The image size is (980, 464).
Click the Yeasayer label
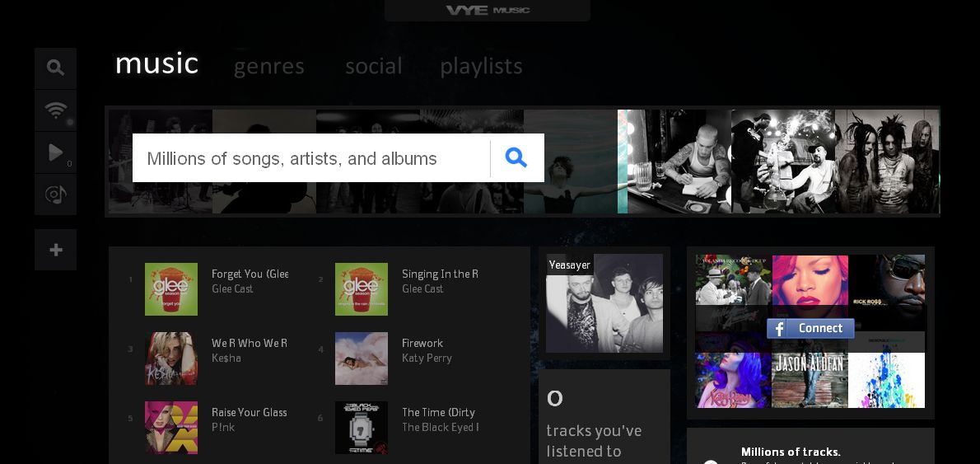point(569,265)
